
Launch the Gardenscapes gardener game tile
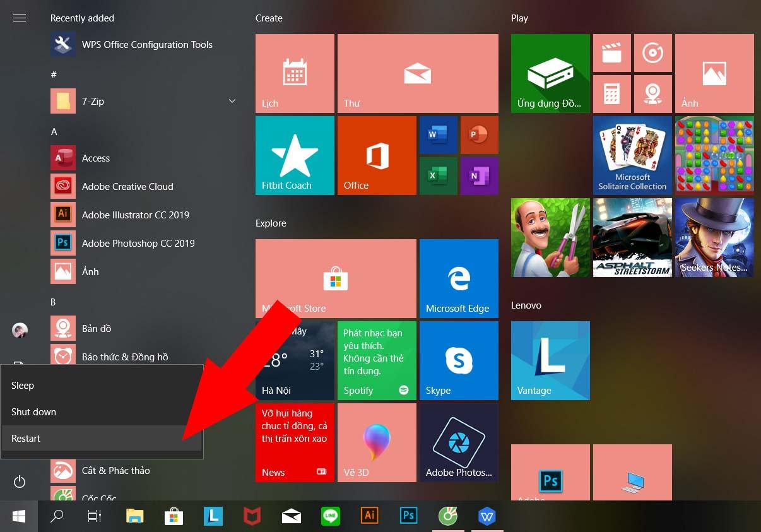tap(550, 237)
